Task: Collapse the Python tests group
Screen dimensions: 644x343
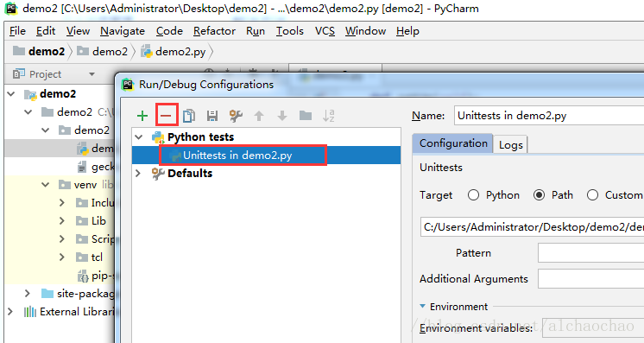Action: pyautogui.click(x=139, y=137)
